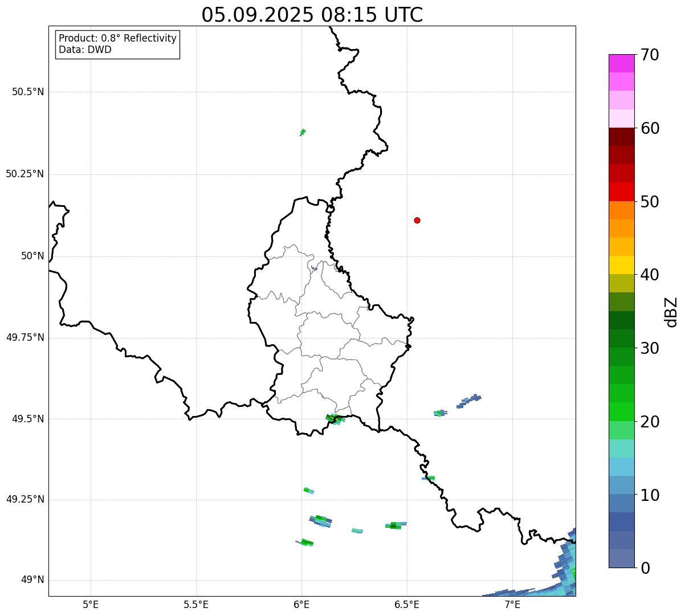The image size is (685, 616).
Task: Click the turquoise colorbar segment below 20
Action: pos(621,448)
